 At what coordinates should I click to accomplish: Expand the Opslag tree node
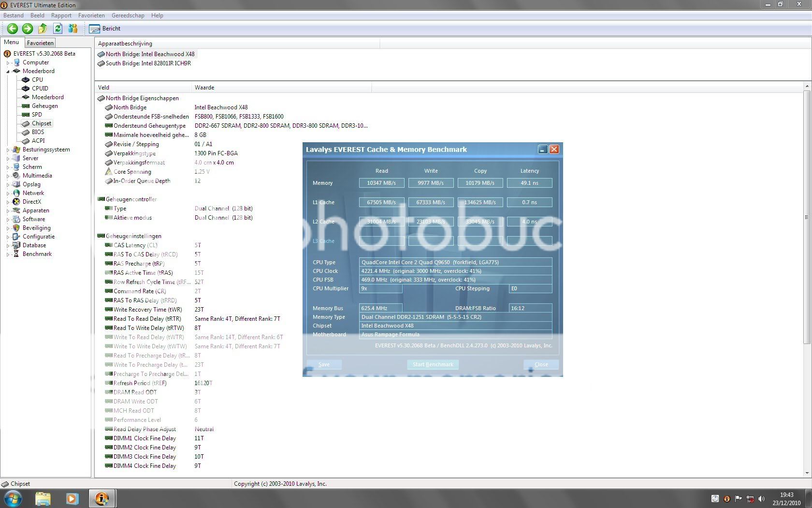click(8, 185)
